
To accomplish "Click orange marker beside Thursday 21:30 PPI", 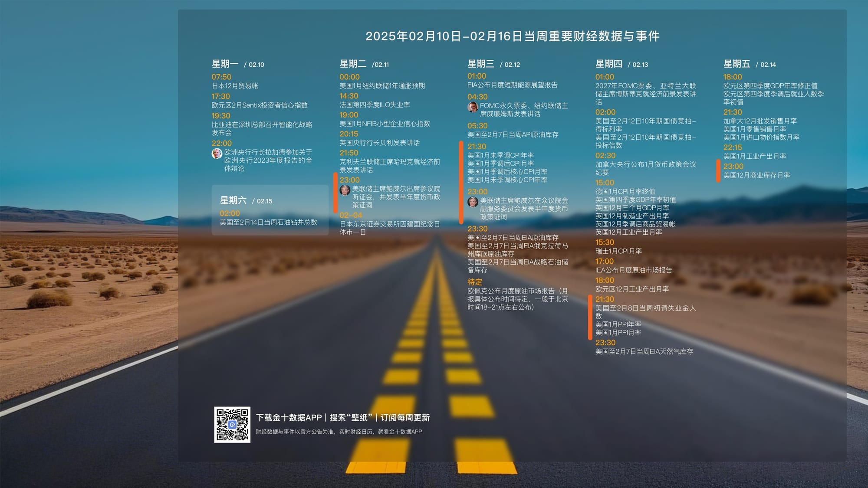I will 590,317.
